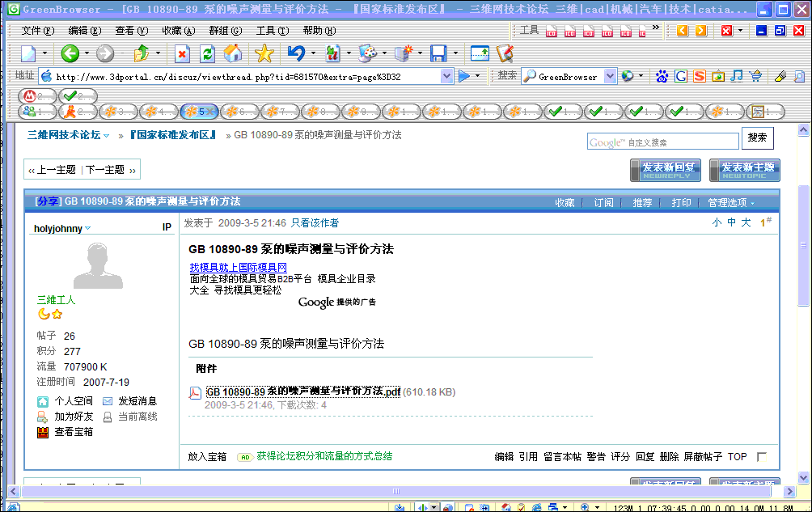Click the 发表新回复 button

[x=666, y=171]
